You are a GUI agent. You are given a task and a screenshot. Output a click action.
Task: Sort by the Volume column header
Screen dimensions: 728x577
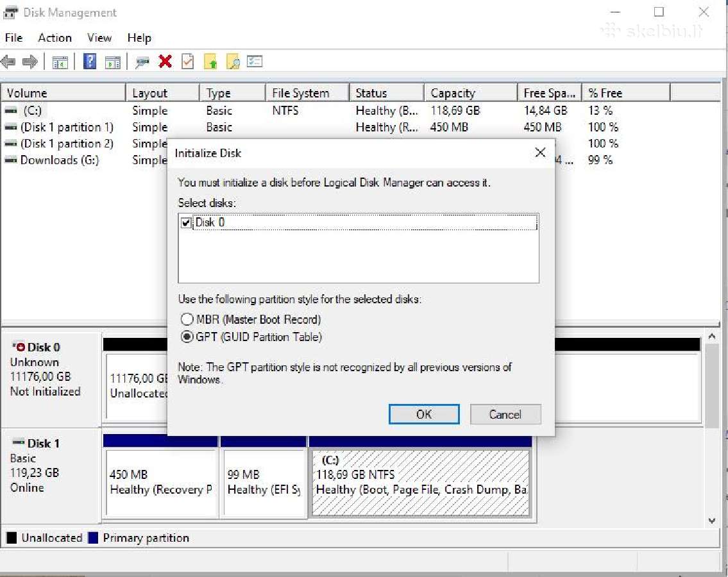click(x=63, y=93)
